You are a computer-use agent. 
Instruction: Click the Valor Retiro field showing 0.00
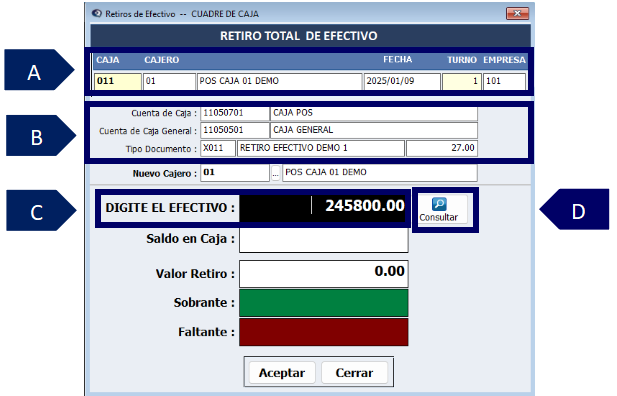coord(323,274)
